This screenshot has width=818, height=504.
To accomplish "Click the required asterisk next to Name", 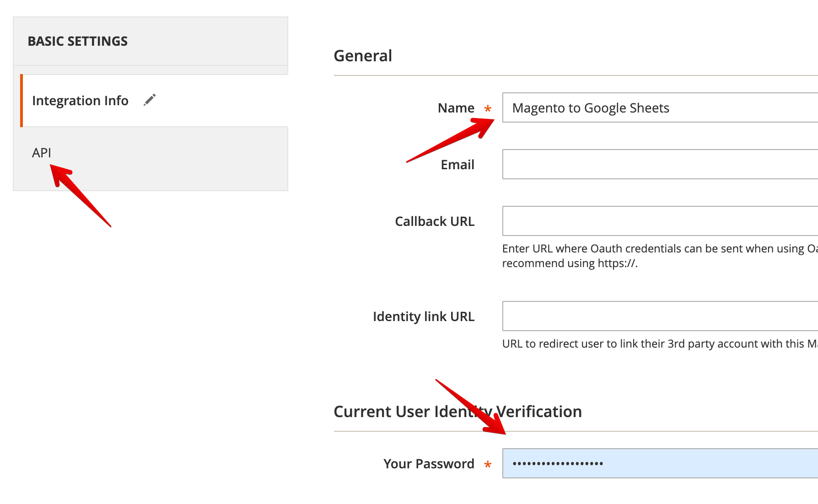I will 488,109.
